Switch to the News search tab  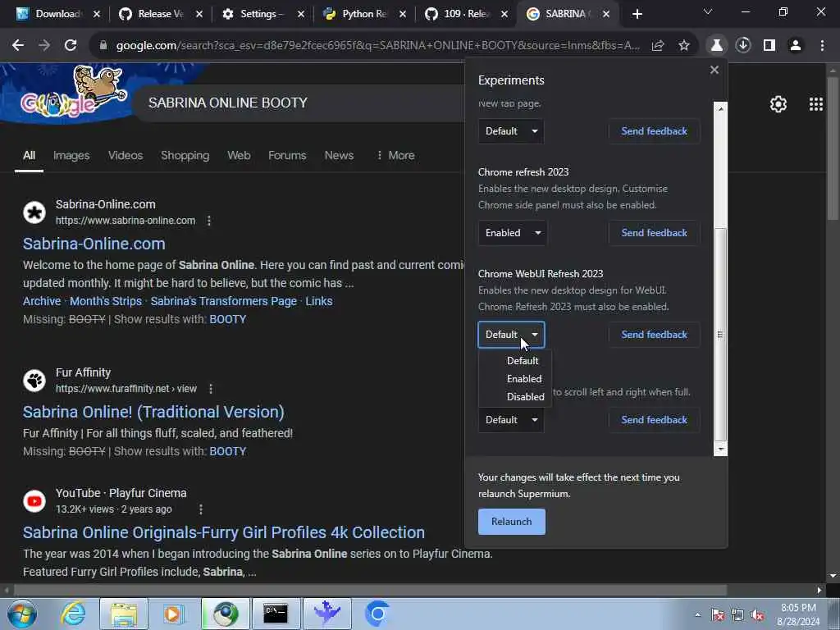point(339,155)
